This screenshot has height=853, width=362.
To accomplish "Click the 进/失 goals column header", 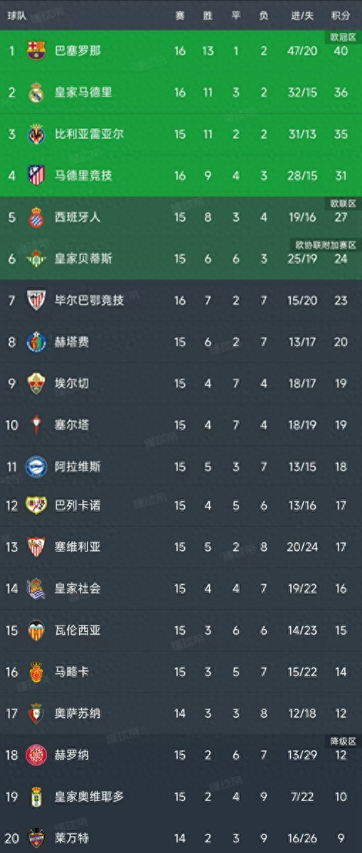I will click(x=302, y=16).
